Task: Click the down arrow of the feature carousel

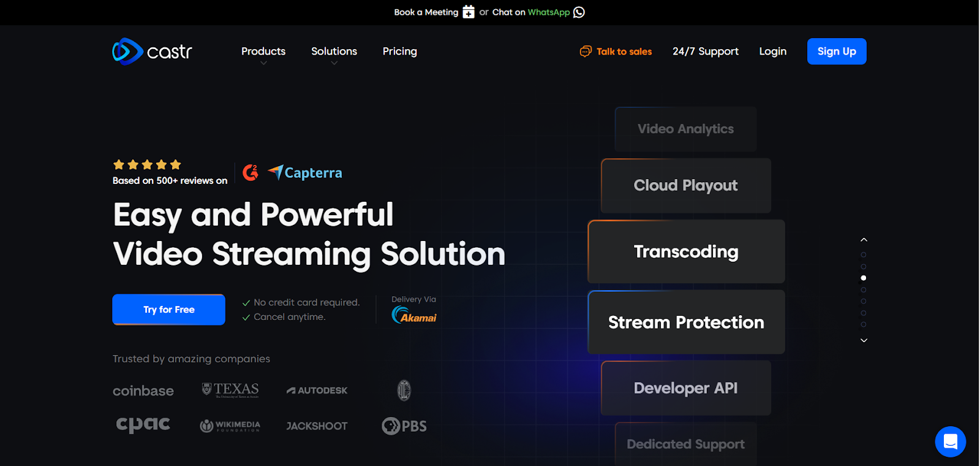Action: click(864, 340)
